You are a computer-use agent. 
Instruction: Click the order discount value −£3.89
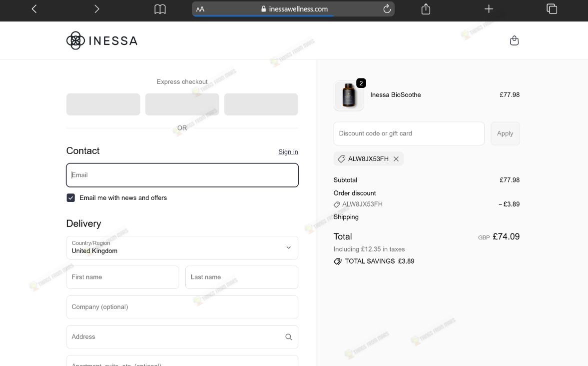click(x=509, y=204)
